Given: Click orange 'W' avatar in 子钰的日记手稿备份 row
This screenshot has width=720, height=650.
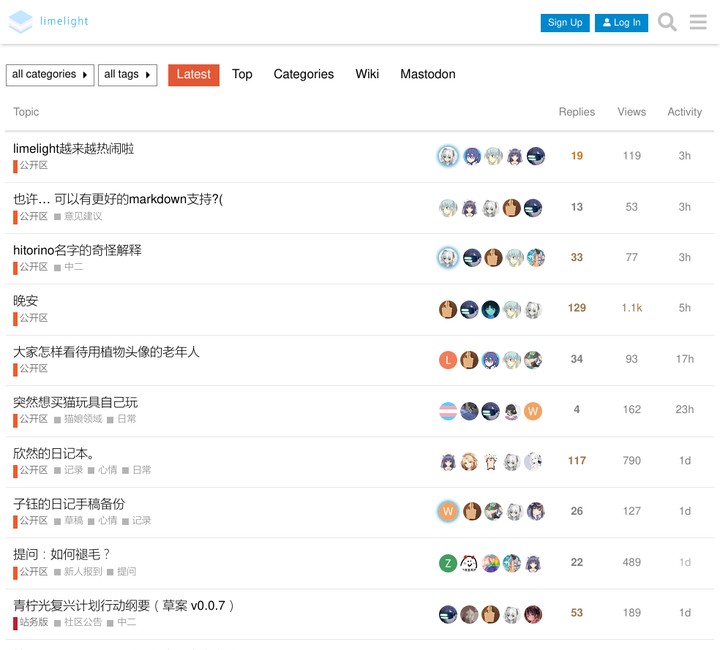Looking at the screenshot, I should point(448,512).
